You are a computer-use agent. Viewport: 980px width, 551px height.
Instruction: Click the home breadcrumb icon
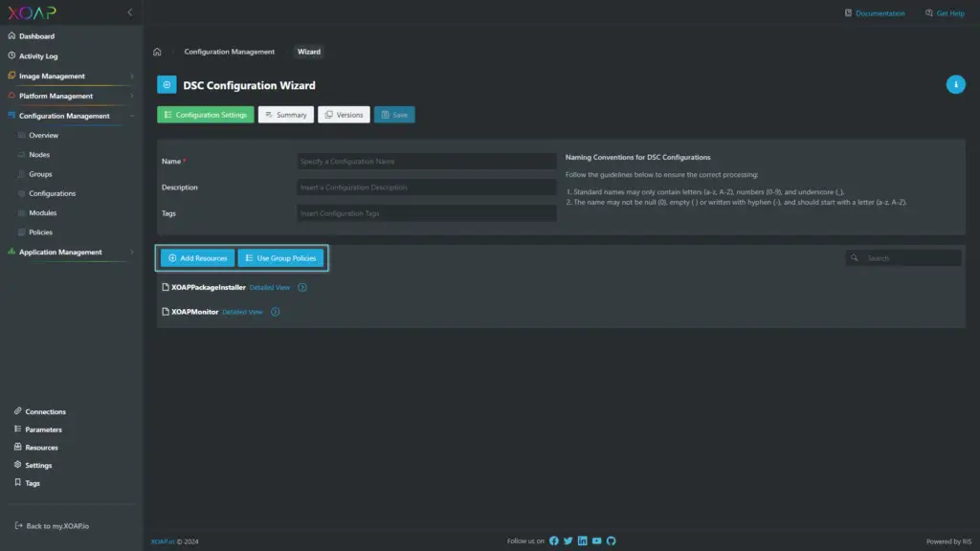(x=157, y=52)
